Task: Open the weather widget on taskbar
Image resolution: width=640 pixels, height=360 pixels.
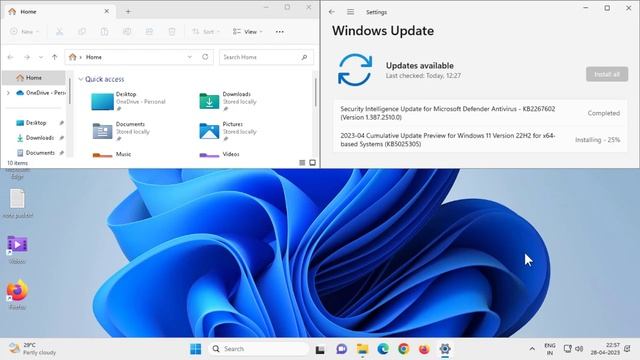Action: pos(33,349)
